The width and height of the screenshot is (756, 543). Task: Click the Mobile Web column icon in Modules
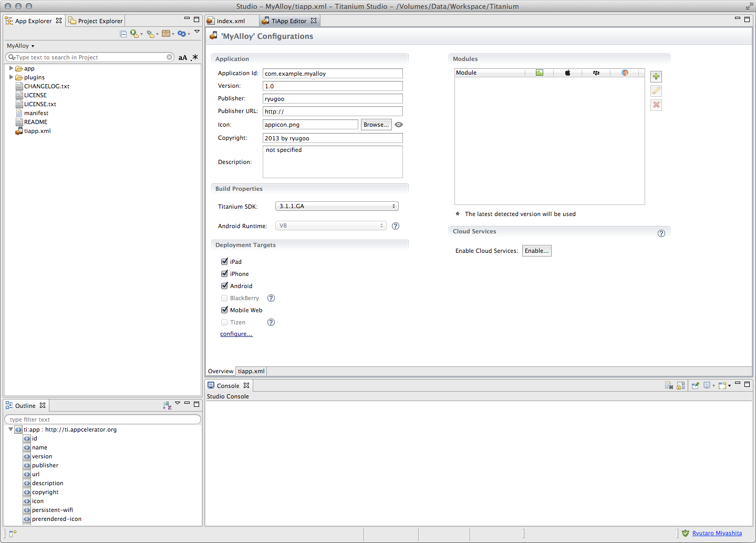point(625,73)
